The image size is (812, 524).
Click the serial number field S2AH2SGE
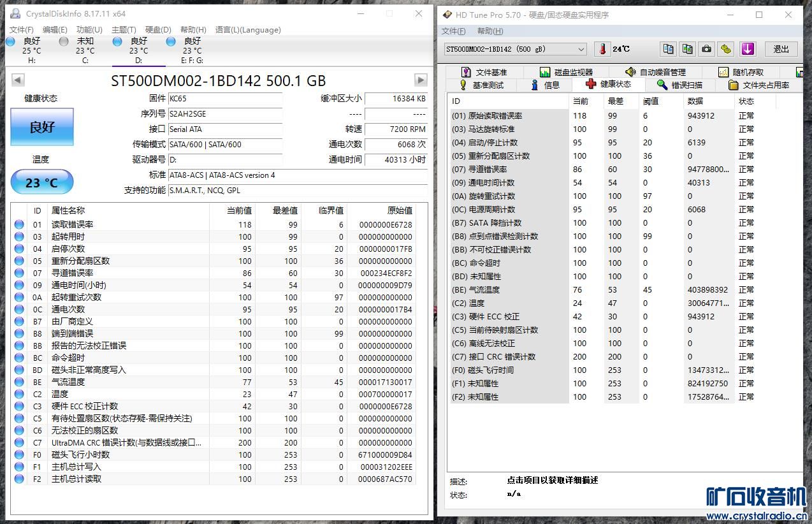225,114
